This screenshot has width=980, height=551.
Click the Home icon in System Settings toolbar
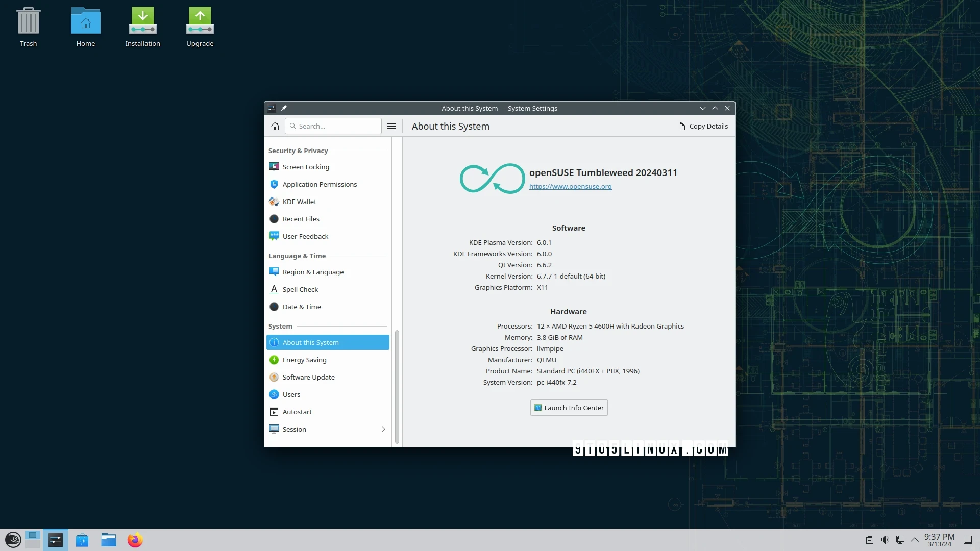(x=275, y=126)
